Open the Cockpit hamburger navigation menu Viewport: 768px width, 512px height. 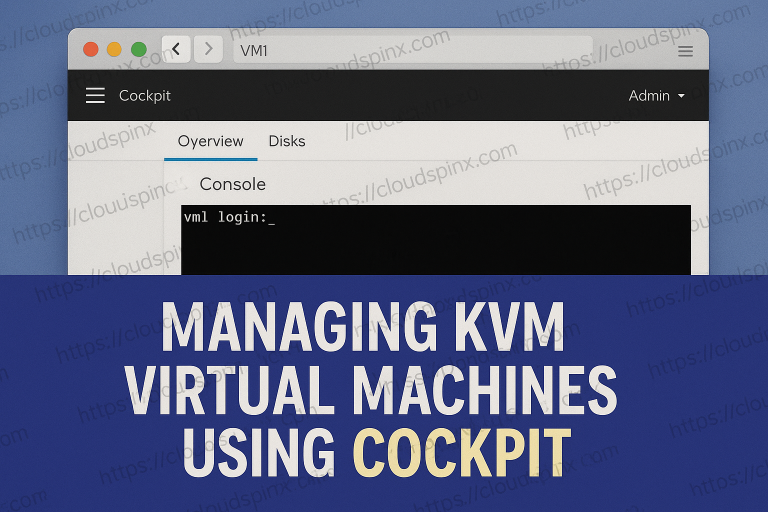95,96
